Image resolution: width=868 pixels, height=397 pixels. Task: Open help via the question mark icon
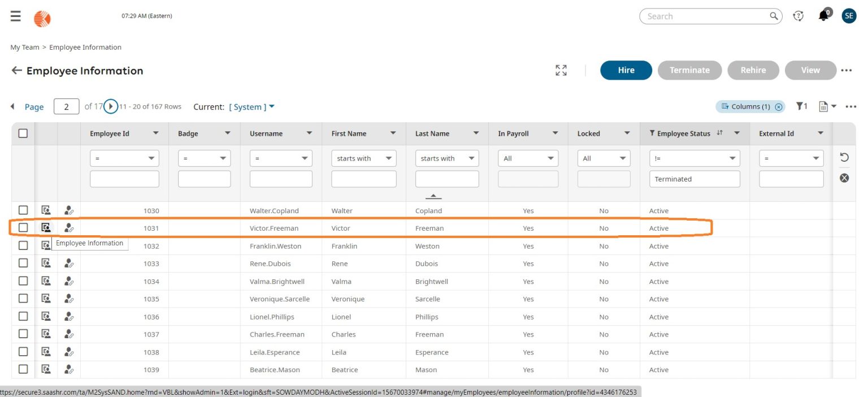(798, 16)
